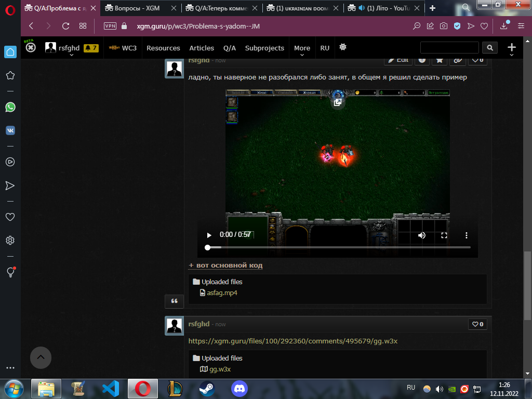Open sidebar three-dot setup menu

(x=10, y=368)
